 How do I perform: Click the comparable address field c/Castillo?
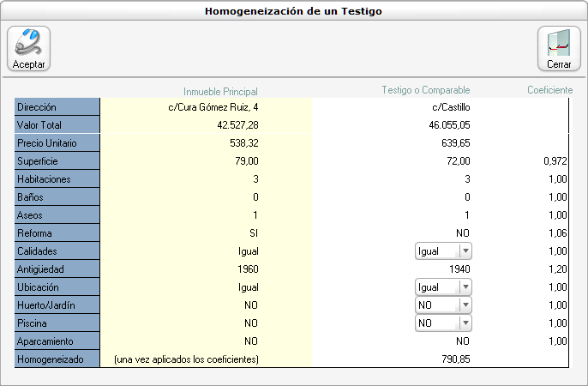click(452, 107)
